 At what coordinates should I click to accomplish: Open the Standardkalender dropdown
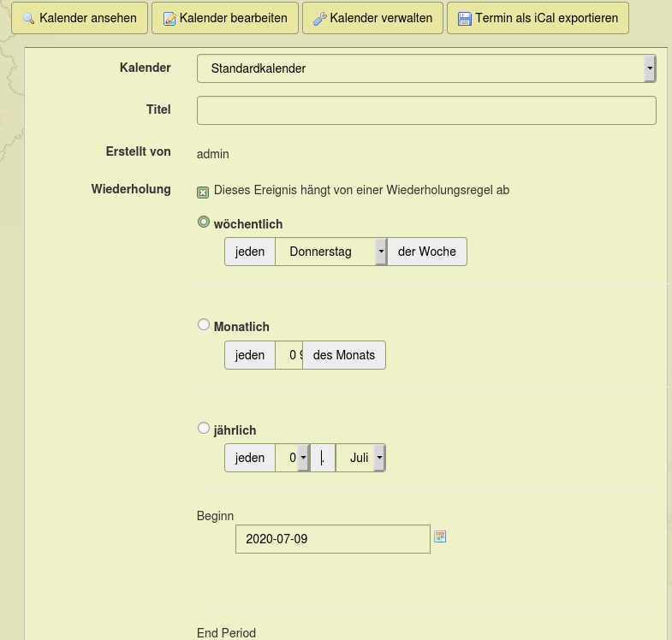pos(426,68)
